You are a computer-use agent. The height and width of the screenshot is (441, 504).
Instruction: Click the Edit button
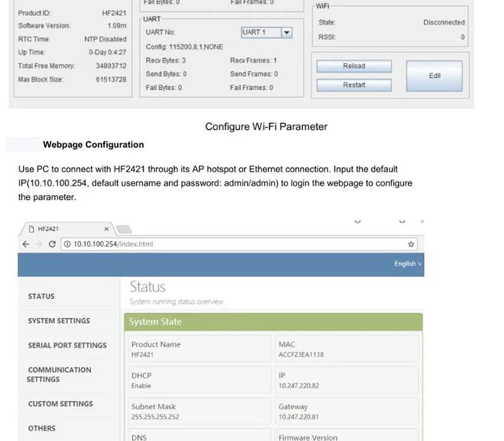tap(434, 76)
